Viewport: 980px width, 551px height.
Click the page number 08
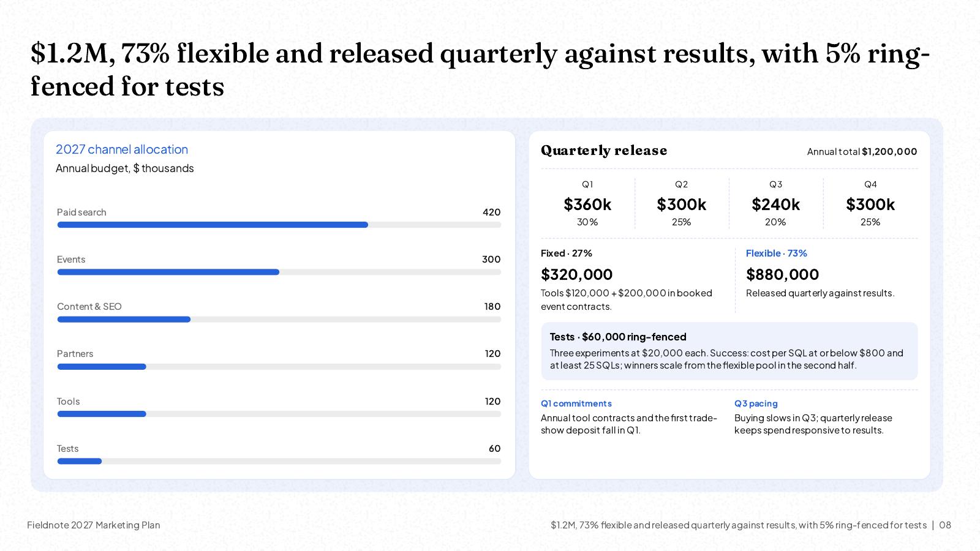(x=945, y=525)
